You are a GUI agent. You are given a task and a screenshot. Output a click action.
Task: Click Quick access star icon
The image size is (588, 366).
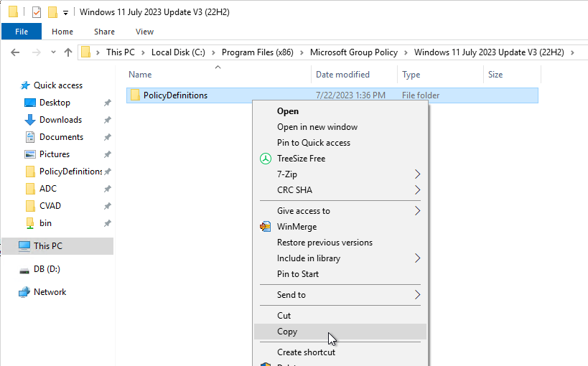[25, 85]
